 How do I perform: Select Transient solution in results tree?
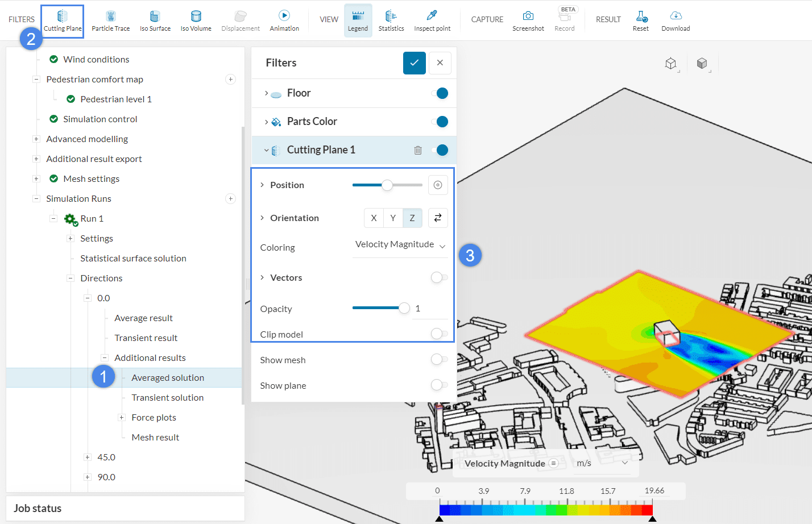(x=167, y=397)
